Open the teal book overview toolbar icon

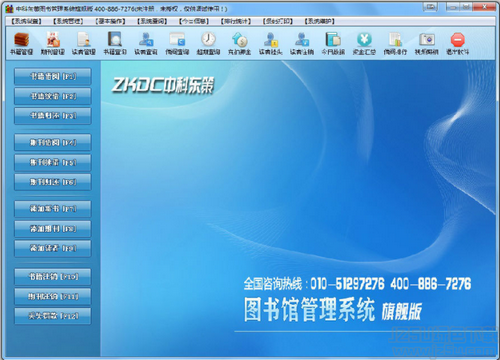point(333,43)
